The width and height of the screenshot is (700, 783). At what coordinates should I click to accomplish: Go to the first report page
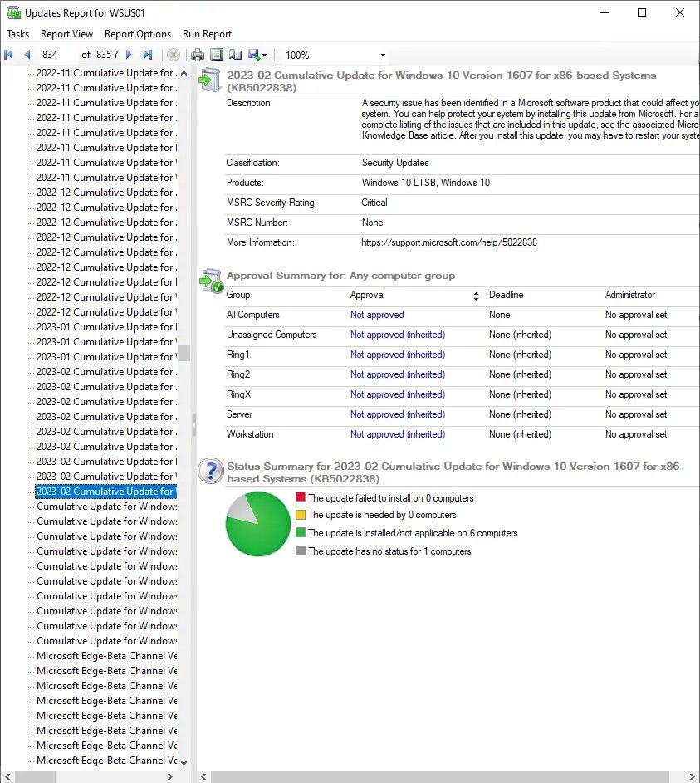click(9, 55)
